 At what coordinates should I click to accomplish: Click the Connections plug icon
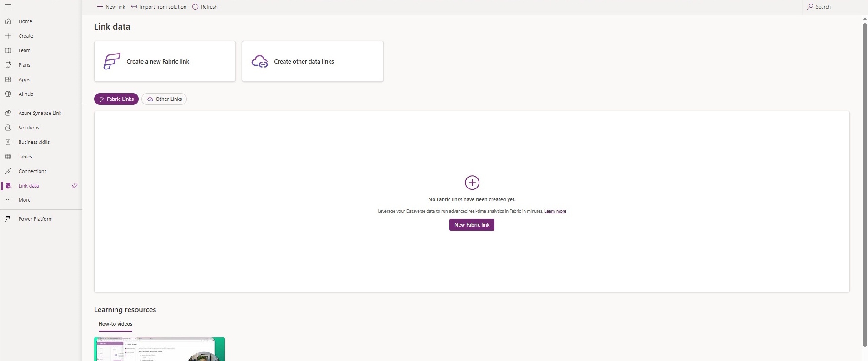tap(8, 171)
